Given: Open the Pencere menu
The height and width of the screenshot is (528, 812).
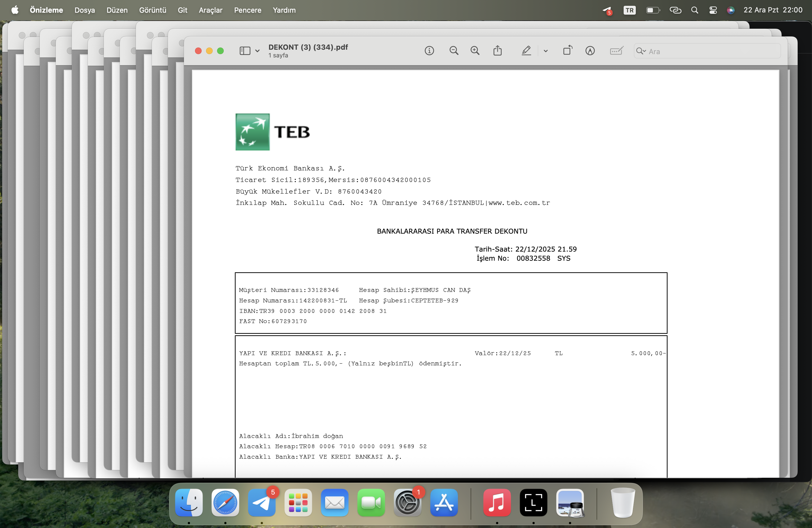Looking at the screenshot, I should tap(248, 10).
